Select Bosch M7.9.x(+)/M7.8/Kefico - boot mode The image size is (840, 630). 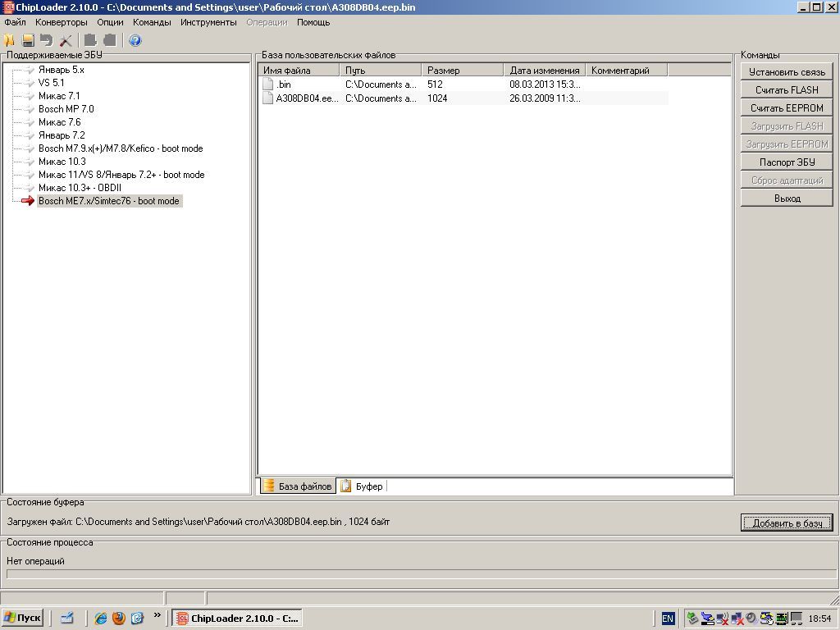121,148
